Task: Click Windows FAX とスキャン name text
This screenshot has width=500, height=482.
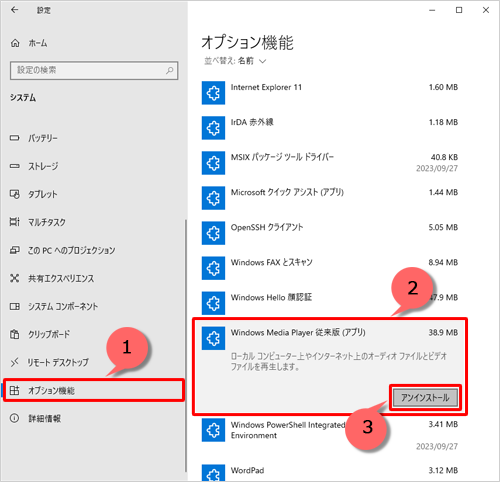Action: coord(271,262)
